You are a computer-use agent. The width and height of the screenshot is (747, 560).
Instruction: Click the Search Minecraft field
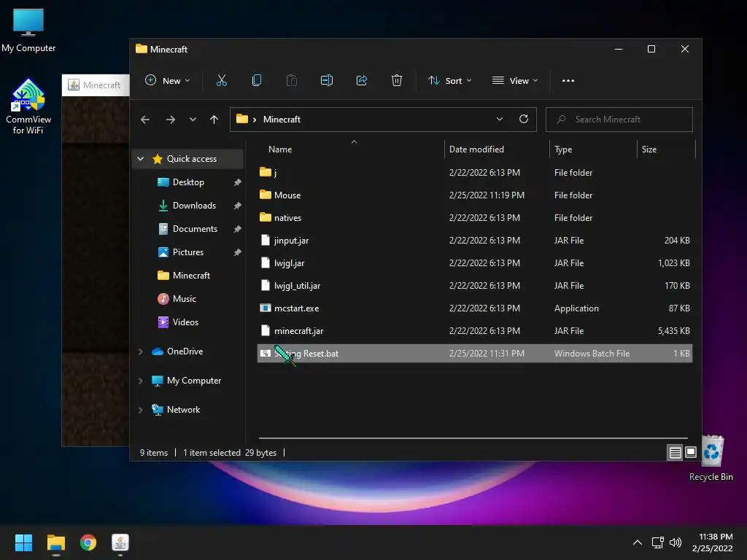619,119
